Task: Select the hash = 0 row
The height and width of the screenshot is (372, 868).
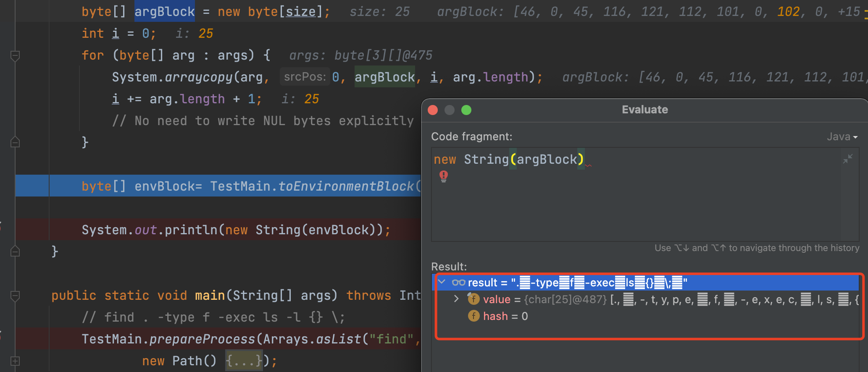Action: [645, 316]
